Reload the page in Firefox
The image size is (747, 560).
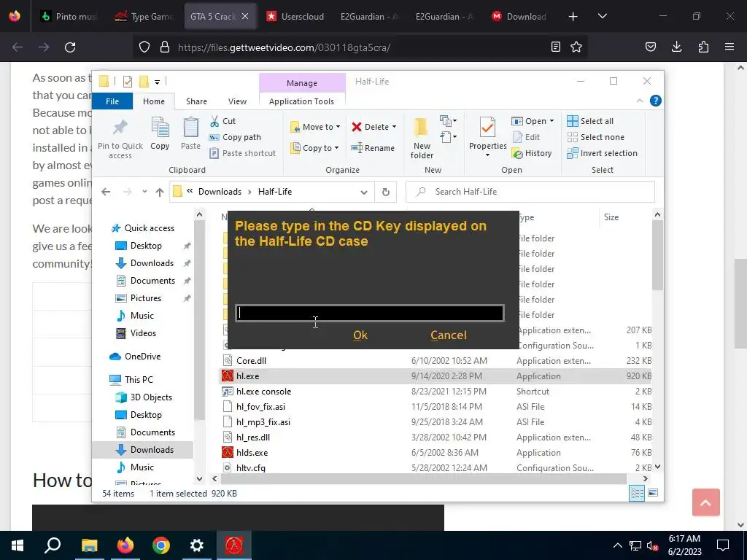[x=70, y=47]
